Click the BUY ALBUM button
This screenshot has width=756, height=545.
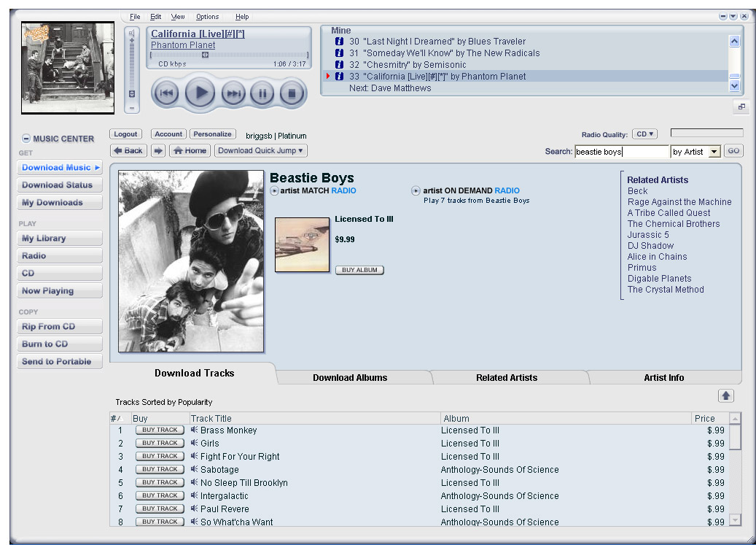point(359,270)
